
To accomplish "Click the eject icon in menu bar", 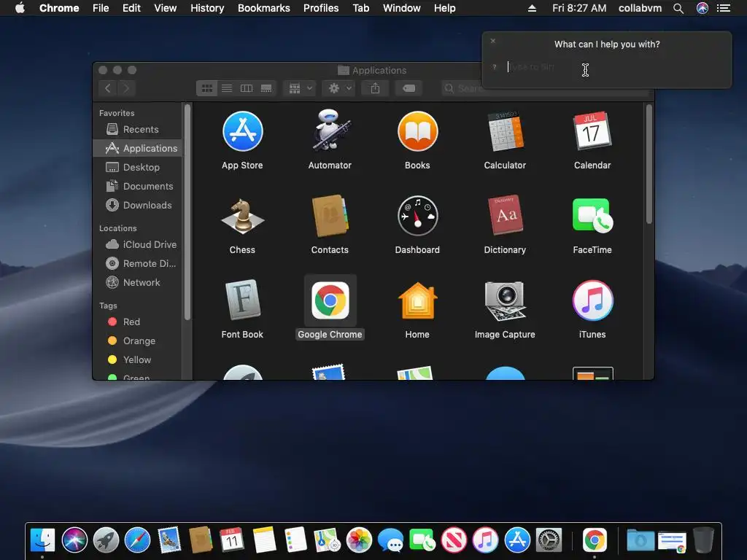I will pyautogui.click(x=532, y=8).
